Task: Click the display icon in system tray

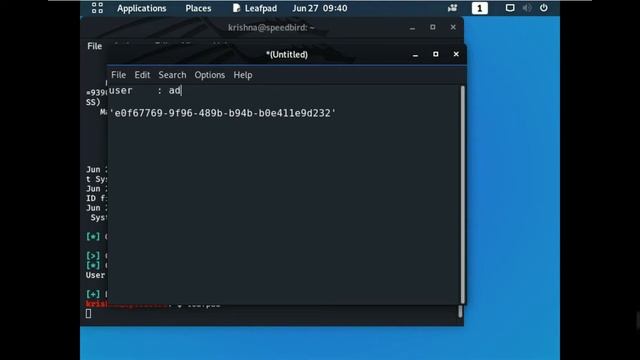Action: point(510,8)
